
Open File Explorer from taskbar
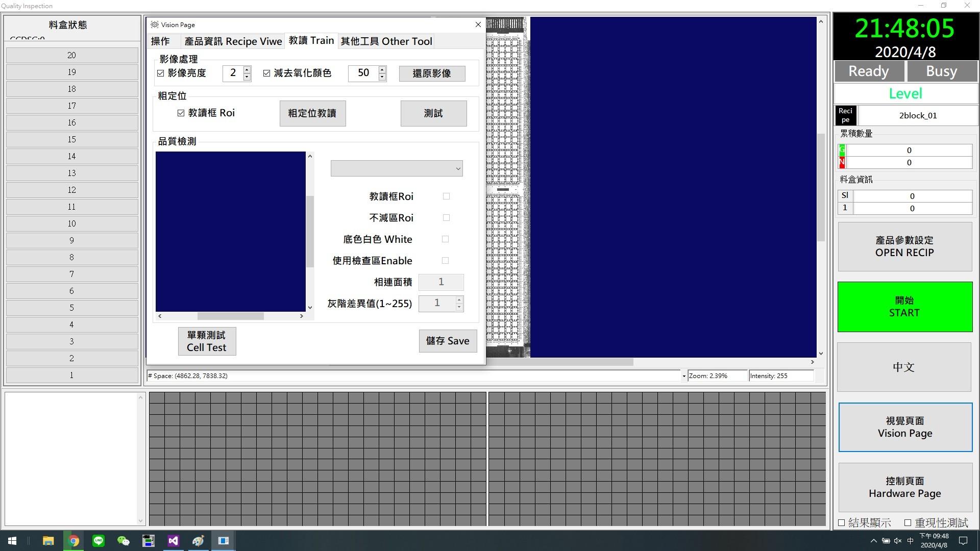point(48,541)
